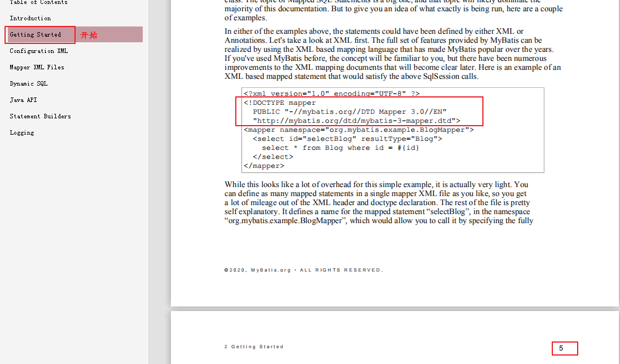Click the select id="selectBlog" code line
This screenshot has width=620, height=364.
348,139
